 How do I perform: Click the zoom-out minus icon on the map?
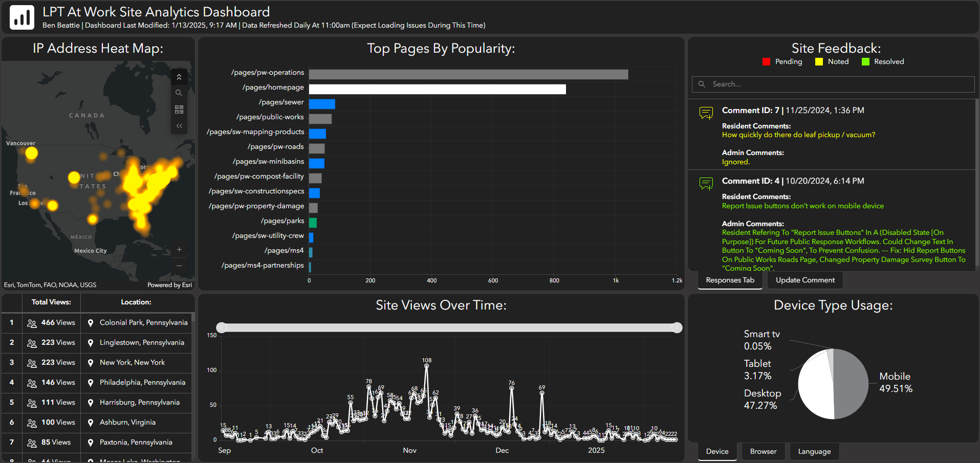point(179,266)
